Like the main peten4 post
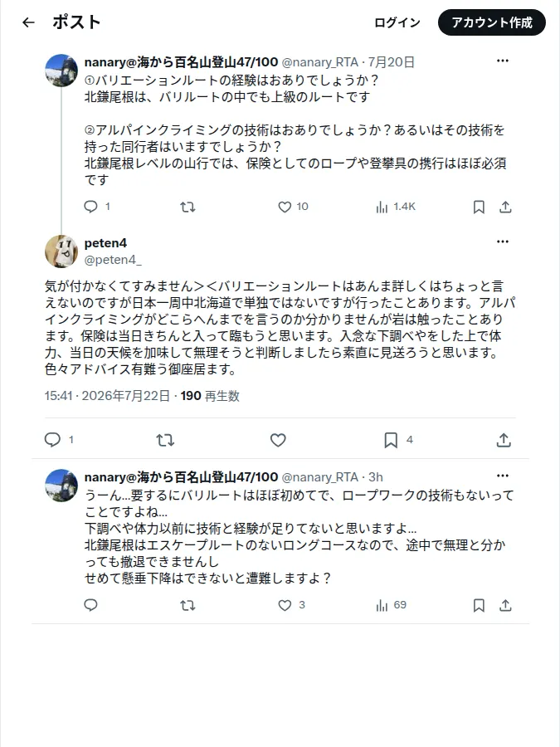 [x=278, y=440]
